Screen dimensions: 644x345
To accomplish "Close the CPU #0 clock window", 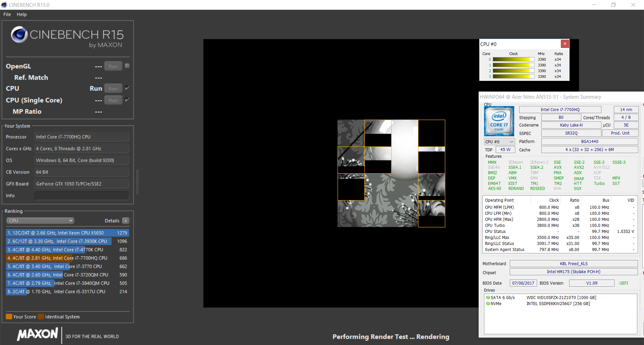I will 565,44.
